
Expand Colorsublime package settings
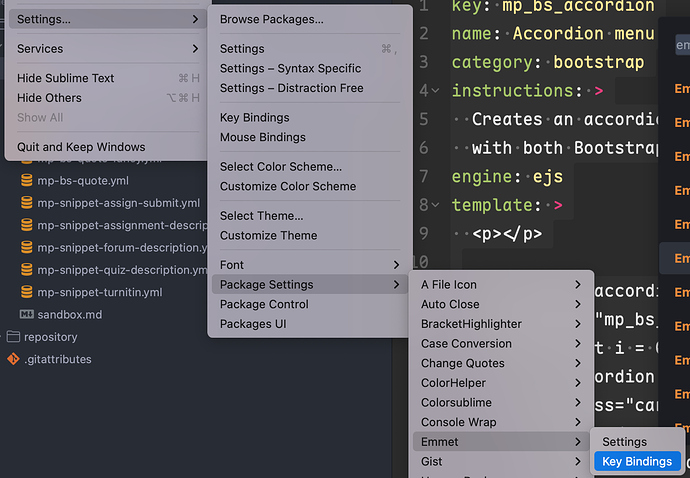coord(501,403)
